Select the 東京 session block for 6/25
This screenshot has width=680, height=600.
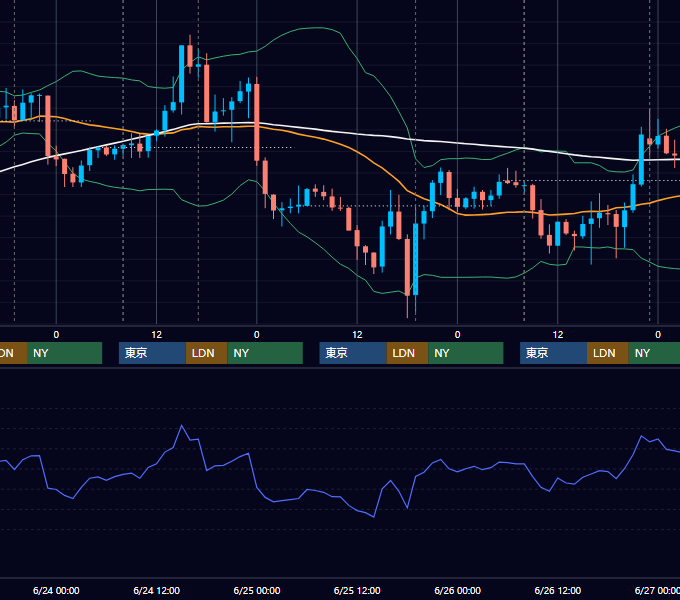click(x=353, y=353)
